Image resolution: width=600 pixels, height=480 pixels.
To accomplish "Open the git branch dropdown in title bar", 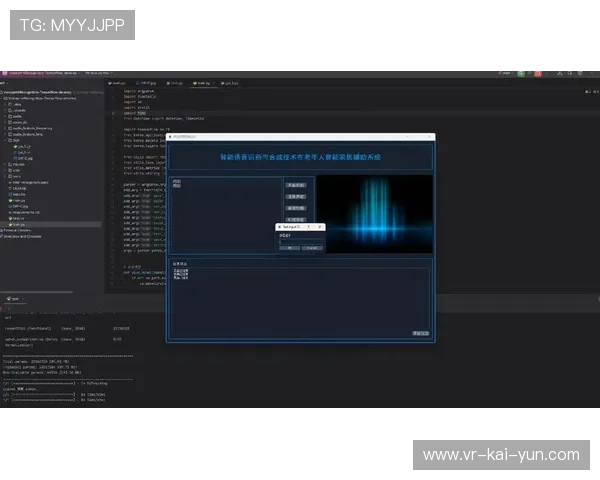I will point(98,73).
